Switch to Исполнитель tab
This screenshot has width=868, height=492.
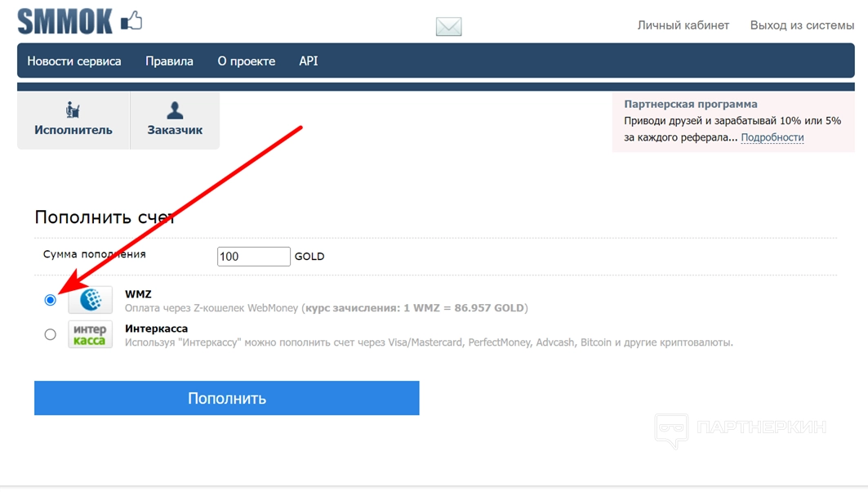(x=73, y=120)
